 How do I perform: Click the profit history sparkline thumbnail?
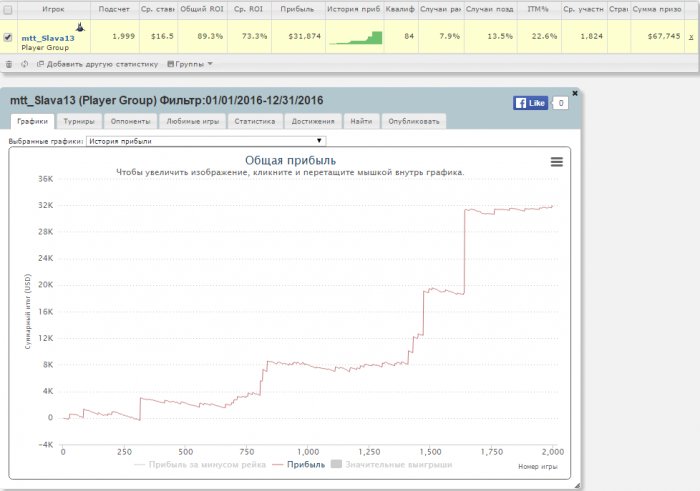point(355,38)
